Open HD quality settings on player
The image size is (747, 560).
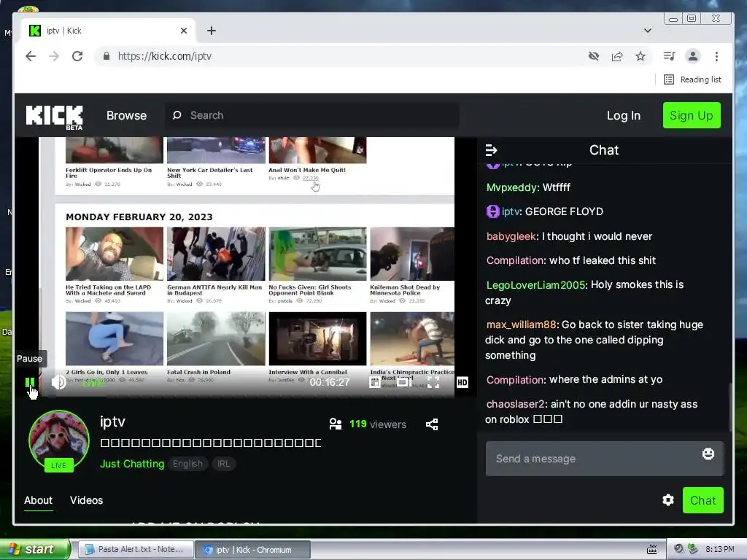pyautogui.click(x=462, y=382)
